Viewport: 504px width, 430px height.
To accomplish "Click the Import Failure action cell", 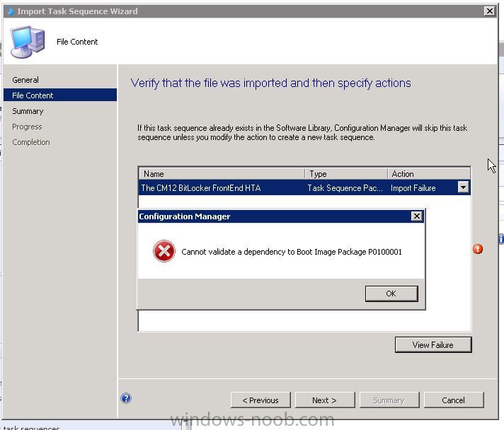I will coord(413,188).
